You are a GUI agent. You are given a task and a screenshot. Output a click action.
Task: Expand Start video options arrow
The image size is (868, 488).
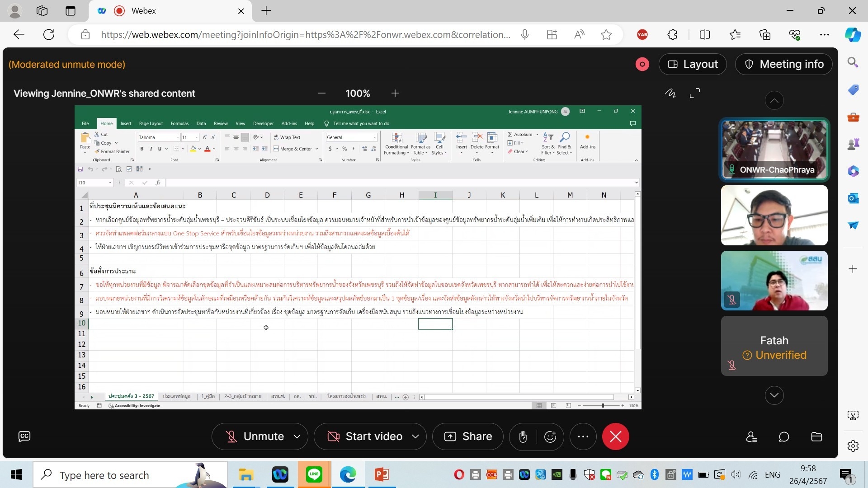coord(415,436)
